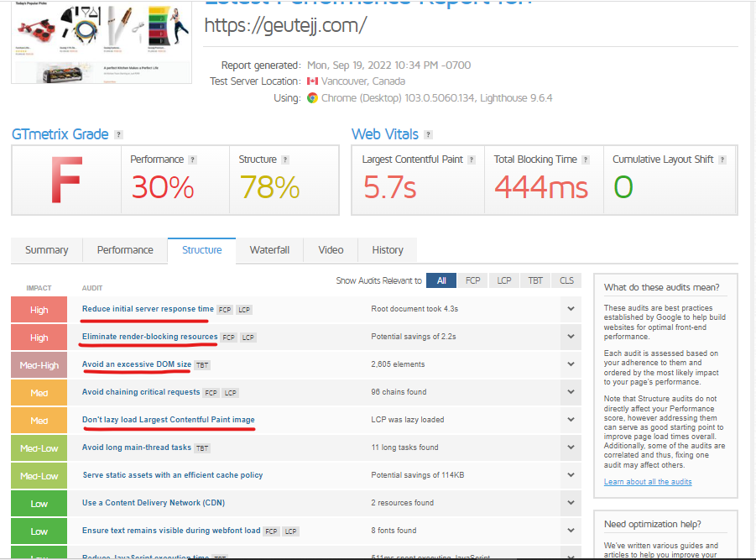Click TBT tag on long main-thread tasks audit
The width and height of the screenshot is (756, 560).
(202, 448)
